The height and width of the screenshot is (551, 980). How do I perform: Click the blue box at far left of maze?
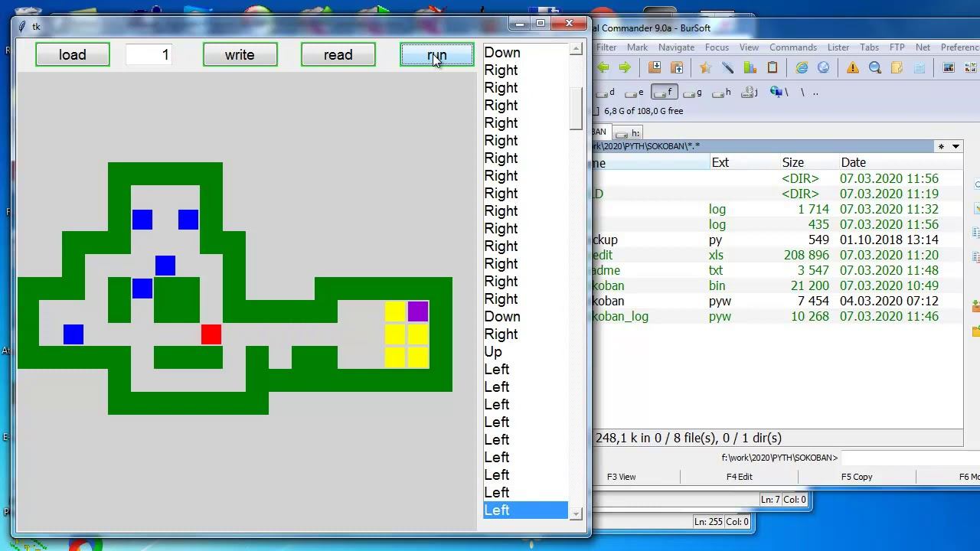coord(73,334)
